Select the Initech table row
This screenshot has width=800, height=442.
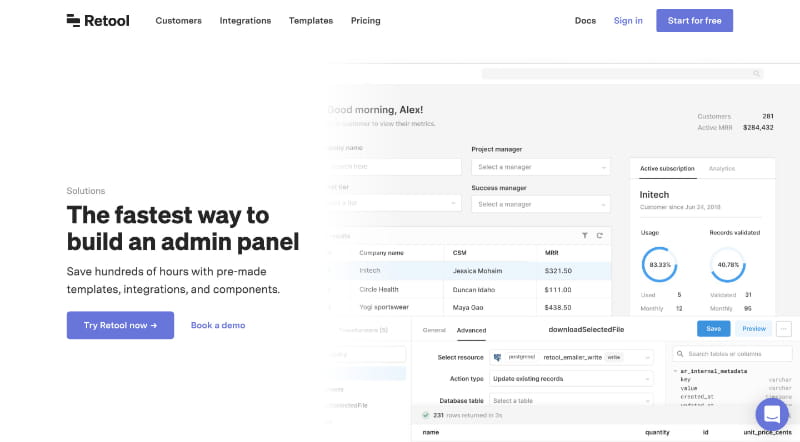(x=469, y=271)
